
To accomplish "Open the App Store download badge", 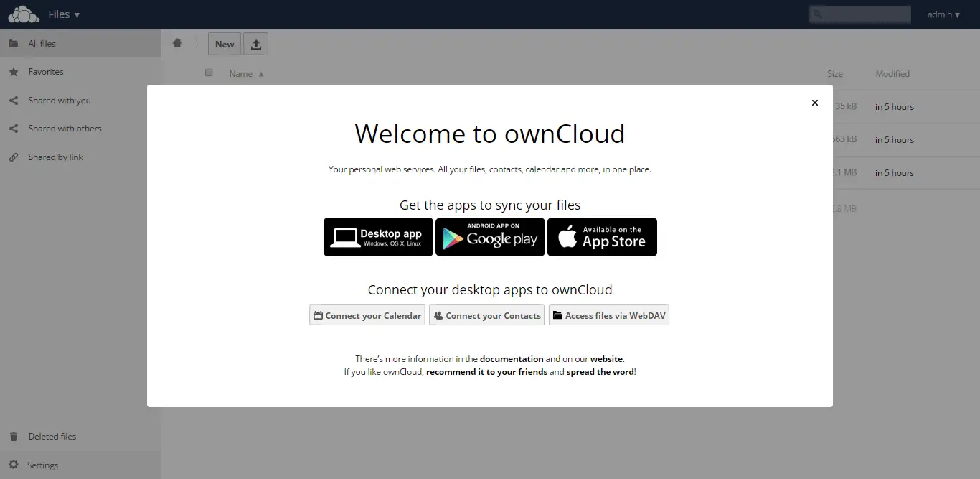I will click(602, 237).
